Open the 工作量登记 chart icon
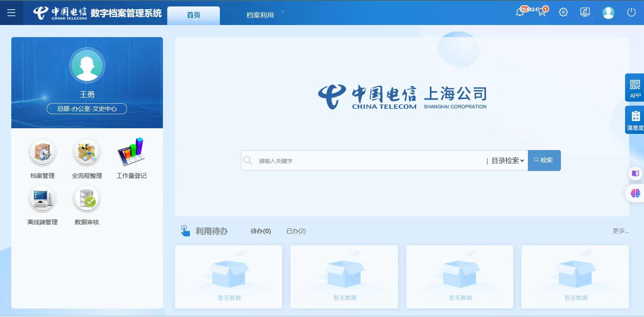Viewport: 644px width, 317px height. tap(131, 152)
